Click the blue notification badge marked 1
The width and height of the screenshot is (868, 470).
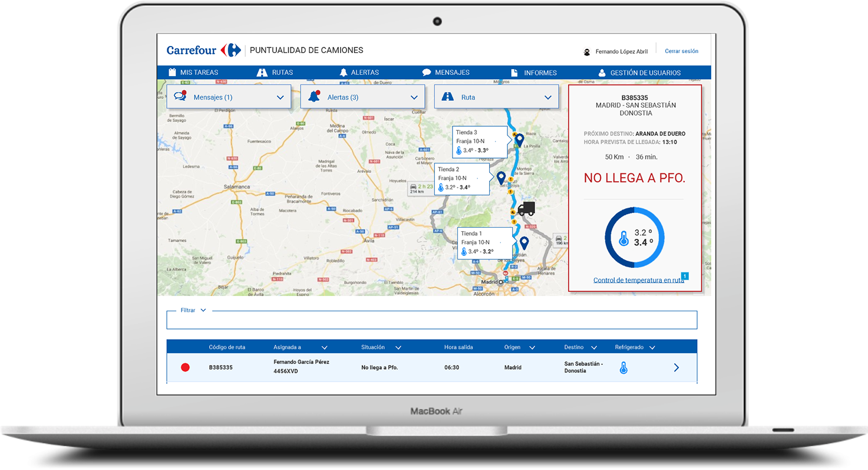point(685,276)
